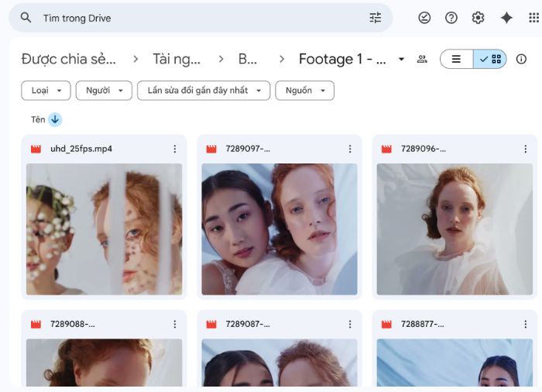Open uhd_25fps.mp4 video thumbnail

104,229
